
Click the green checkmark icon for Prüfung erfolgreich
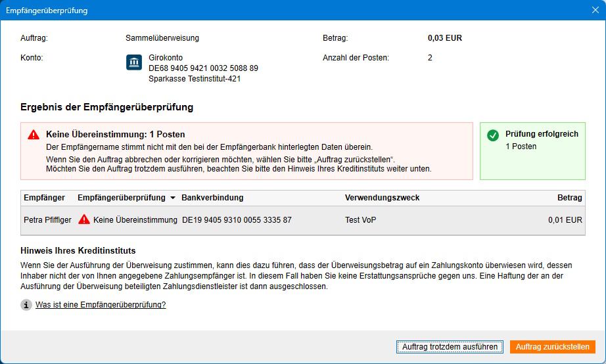click(493, 135)
